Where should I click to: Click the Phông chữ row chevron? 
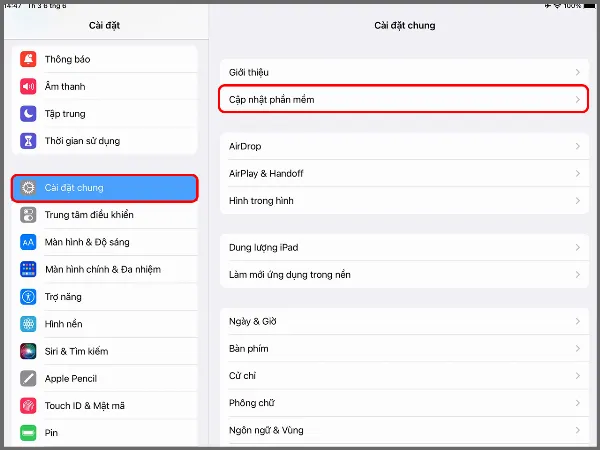tap(577, 403)
